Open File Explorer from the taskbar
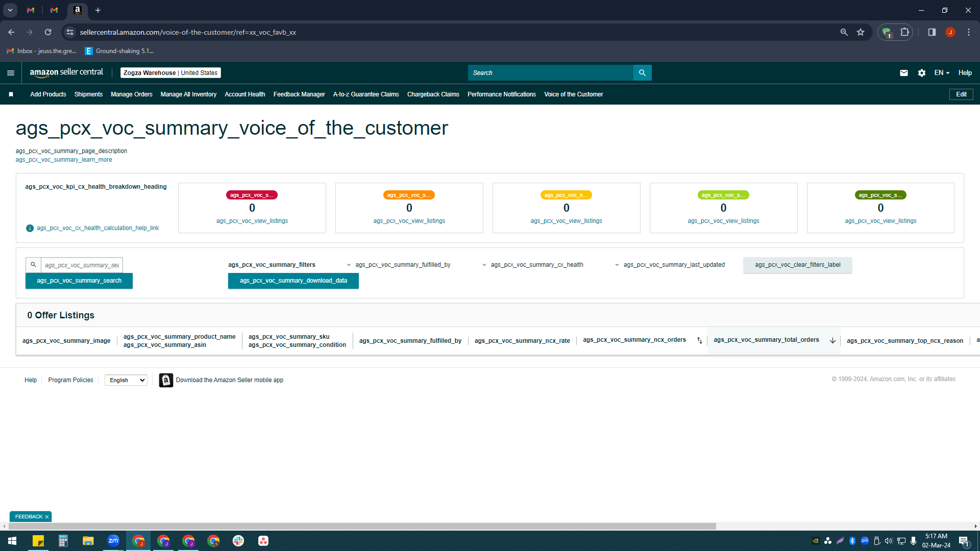Viewport: 980px width, 551px height. point(88,541)
